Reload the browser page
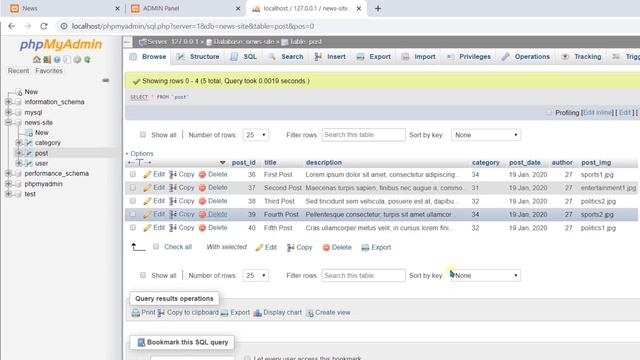The height and width of the screenshot is (360, 640). click(x=44, y=26)
